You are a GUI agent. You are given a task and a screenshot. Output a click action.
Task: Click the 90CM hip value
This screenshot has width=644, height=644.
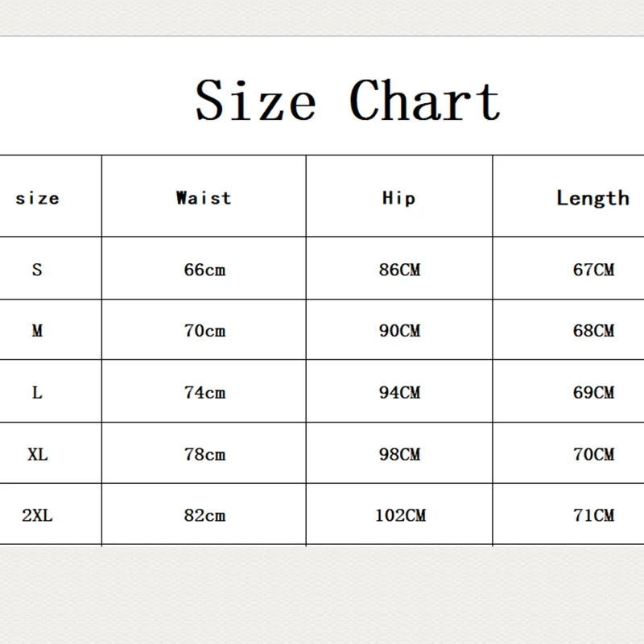[x=399, y=331]
